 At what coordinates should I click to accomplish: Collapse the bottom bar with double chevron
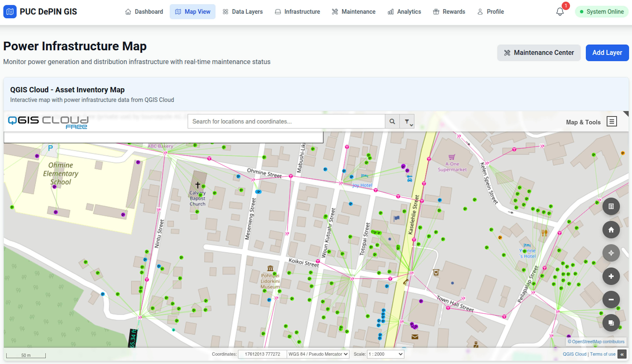pos(622,354)
